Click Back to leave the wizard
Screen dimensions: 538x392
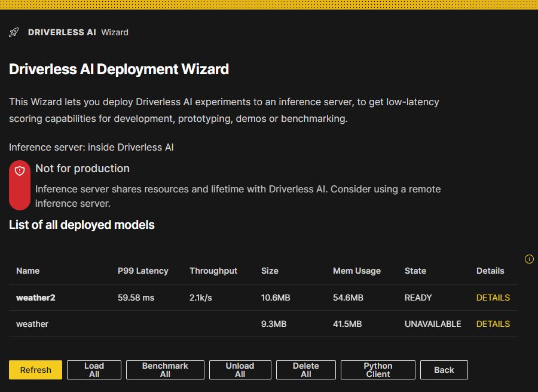pyautogui.click(x=444, y=369)
